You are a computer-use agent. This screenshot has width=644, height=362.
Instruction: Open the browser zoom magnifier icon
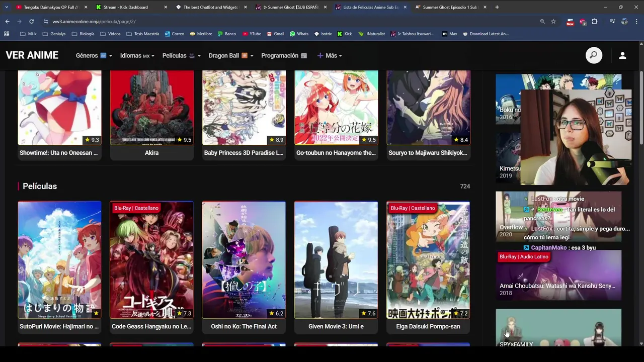pyautogui.click(x=542, y=22)
